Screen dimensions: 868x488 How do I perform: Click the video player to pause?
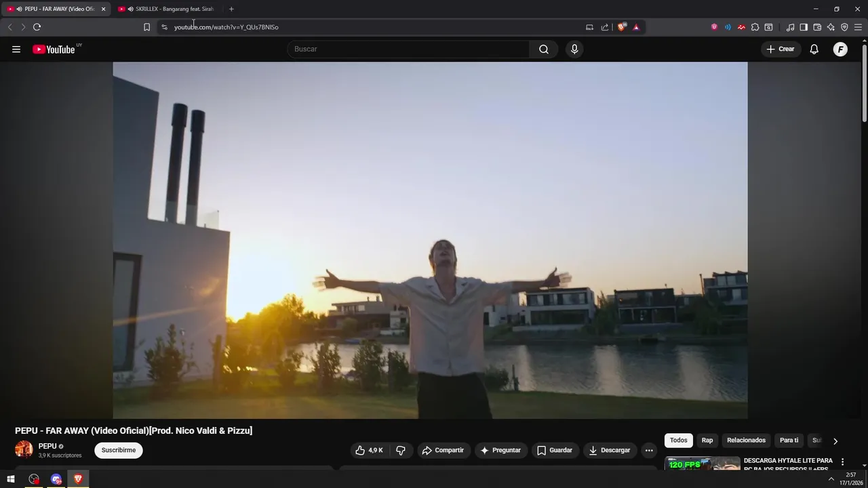click(430, 241)
